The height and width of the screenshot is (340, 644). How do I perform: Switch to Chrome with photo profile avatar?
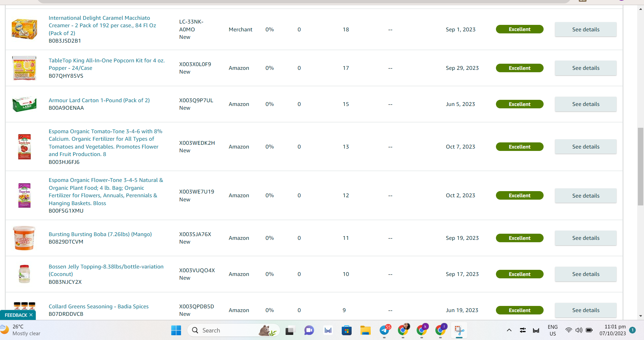403,330
